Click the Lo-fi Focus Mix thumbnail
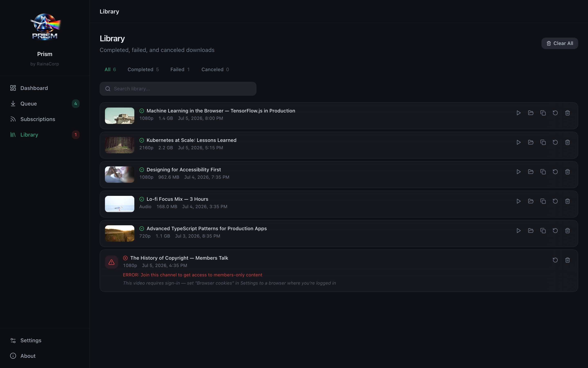The width and height of the screenshot is (588, 368). point(120,204)
